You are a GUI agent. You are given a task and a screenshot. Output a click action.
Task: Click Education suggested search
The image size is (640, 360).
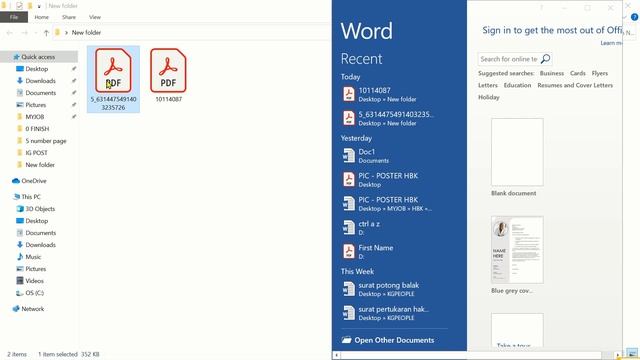pos(517,85)
